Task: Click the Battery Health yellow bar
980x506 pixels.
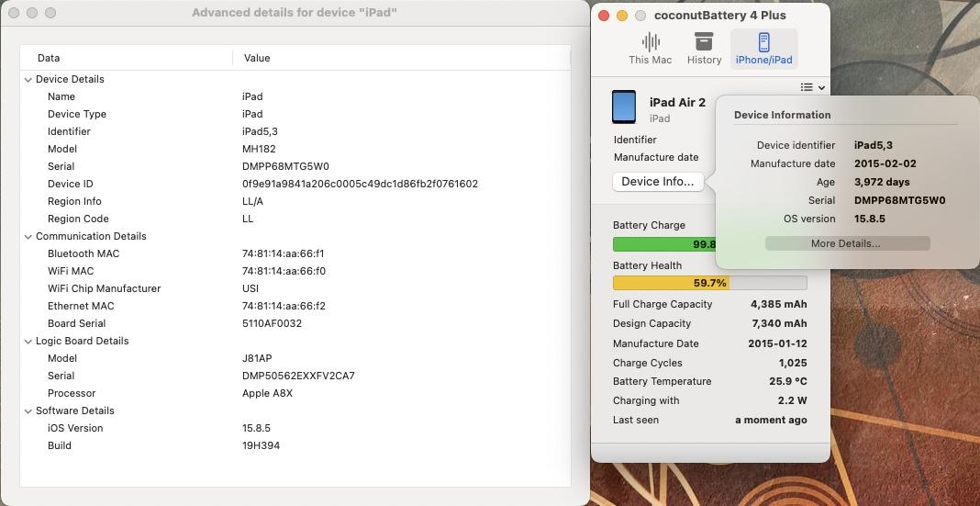Action: click(709, 283)
